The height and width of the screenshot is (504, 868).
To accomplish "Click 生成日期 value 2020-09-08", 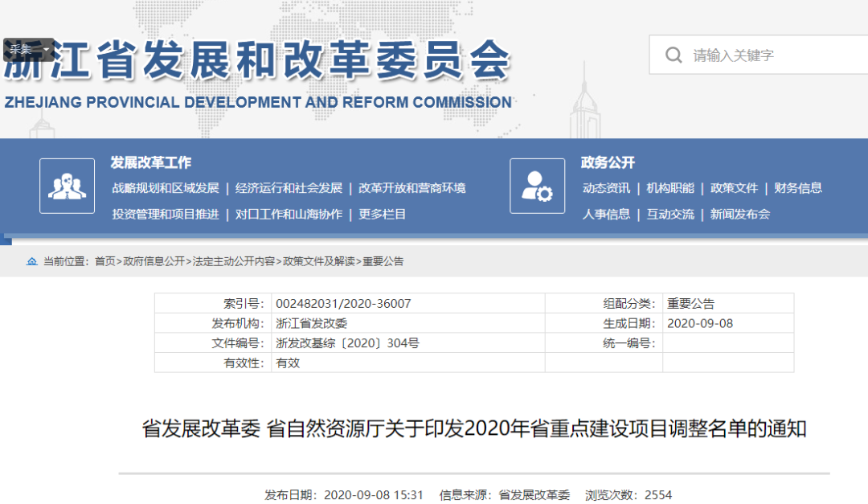I will click(x=700, y=323).
